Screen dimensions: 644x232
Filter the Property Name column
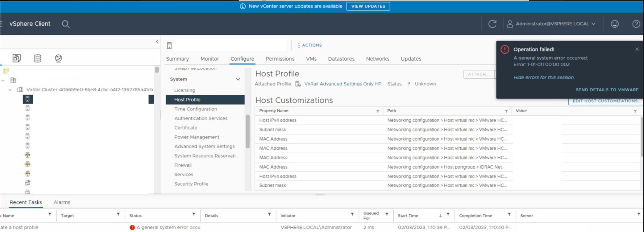(x=378, y=111)
